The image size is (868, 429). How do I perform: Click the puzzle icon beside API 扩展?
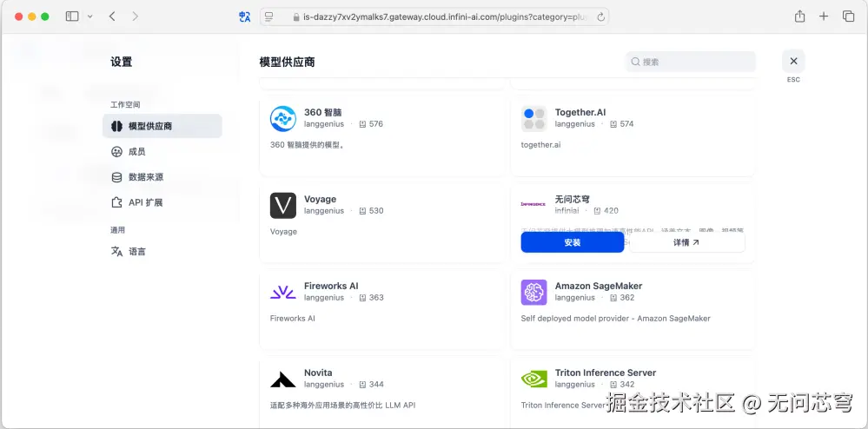[116, 202]
